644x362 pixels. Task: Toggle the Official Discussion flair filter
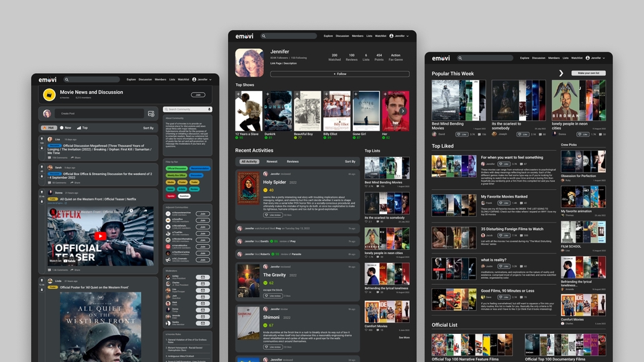tap(176, 168)
